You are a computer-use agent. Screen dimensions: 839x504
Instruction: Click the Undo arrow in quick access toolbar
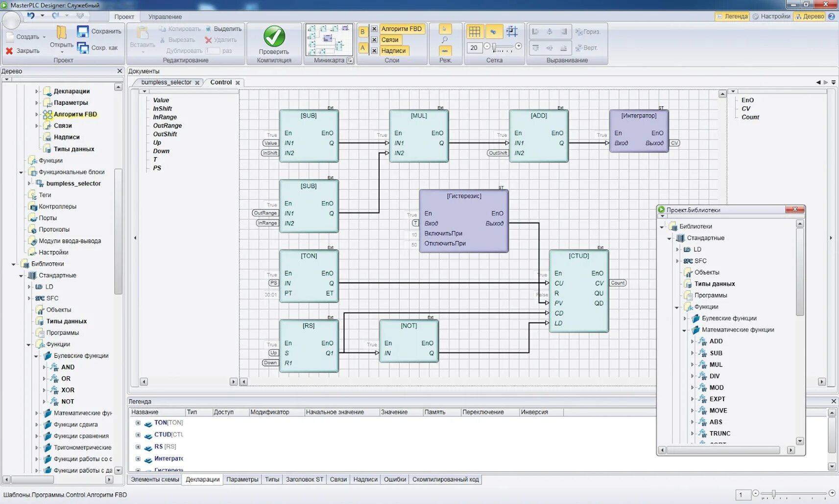click(x=31, y=16)
